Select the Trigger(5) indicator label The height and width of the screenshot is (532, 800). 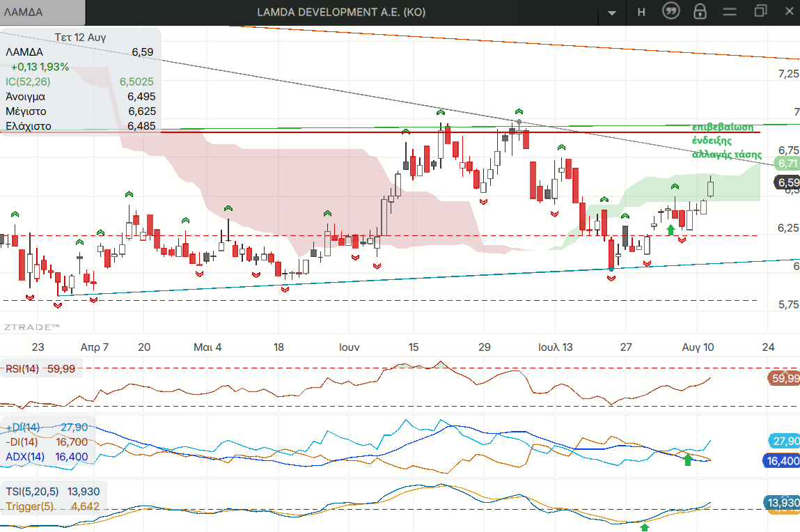click(x=30, y=506)
